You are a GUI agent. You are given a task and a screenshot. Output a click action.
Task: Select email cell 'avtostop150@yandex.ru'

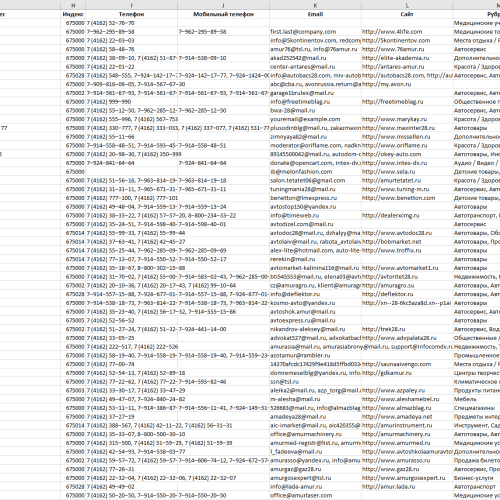315,207
